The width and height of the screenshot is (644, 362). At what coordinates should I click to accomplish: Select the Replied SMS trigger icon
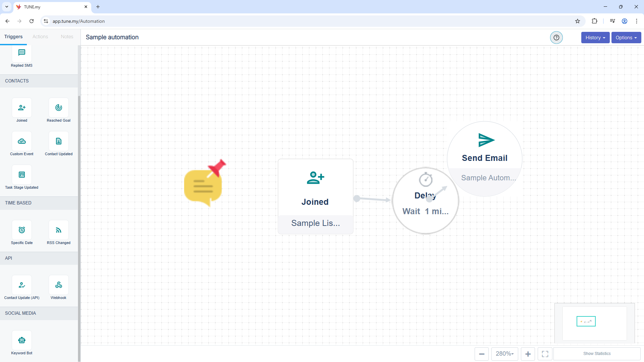21,53
